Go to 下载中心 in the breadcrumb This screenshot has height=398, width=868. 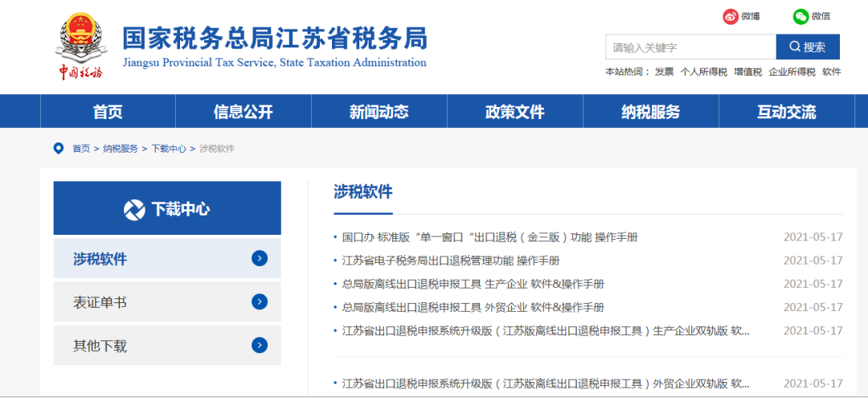click(169, 149)
